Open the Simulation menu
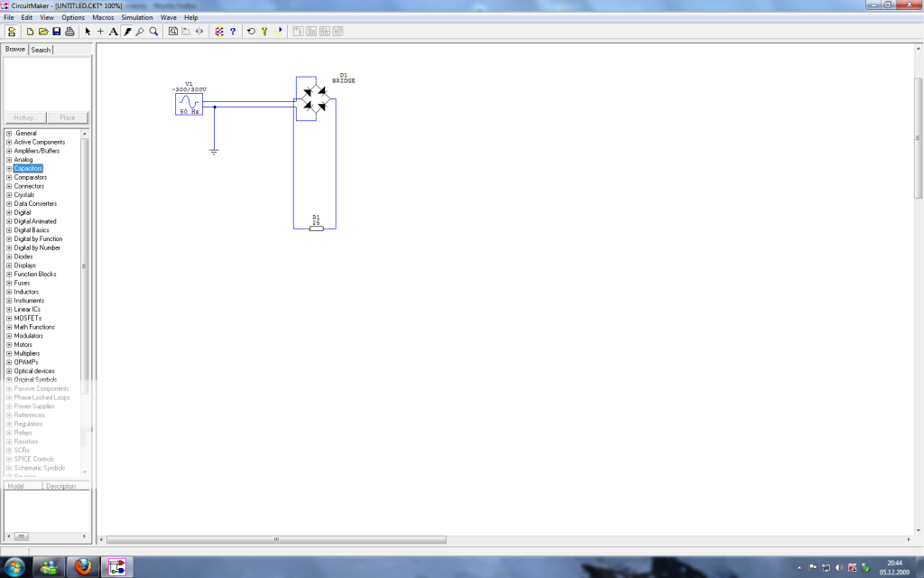 (x=137, y=17)
